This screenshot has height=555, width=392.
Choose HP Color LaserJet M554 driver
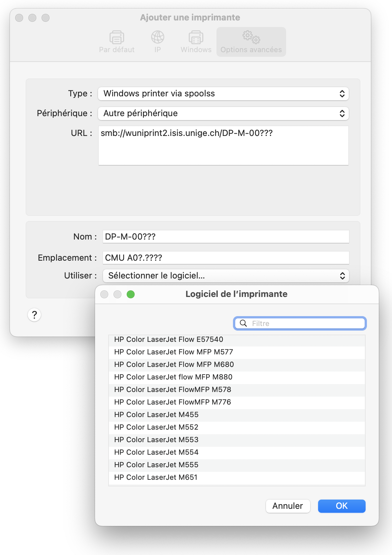click(237, 453)
